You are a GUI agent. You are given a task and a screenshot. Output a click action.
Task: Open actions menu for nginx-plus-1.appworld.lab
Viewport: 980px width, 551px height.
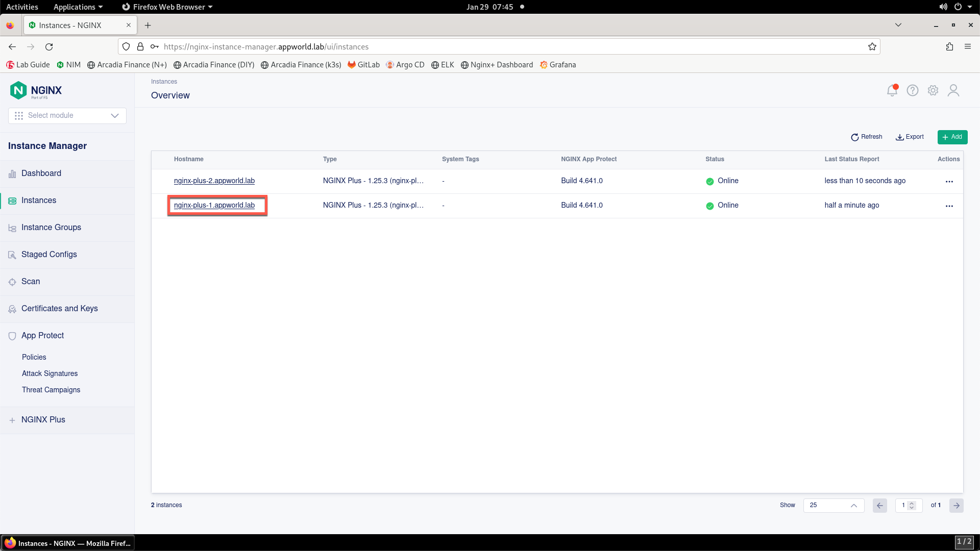(x=949, y=206)
